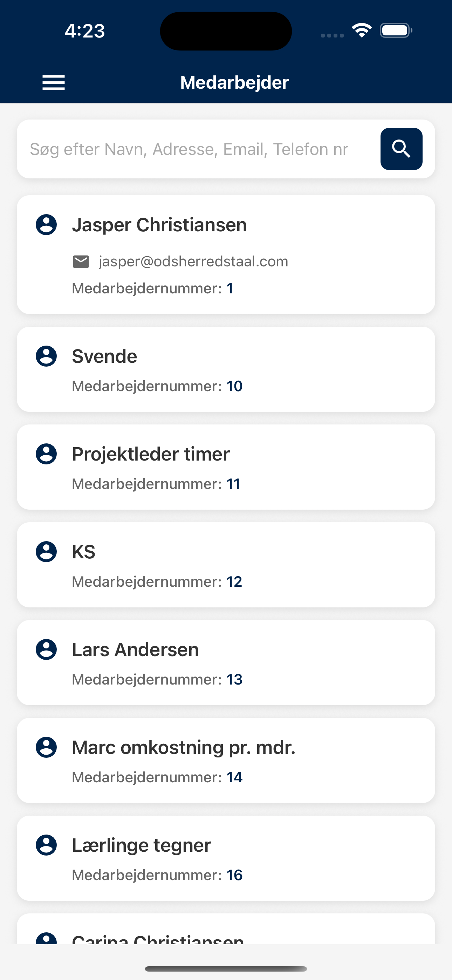Open the Lærlinge tegner name
The height and width of the screenshot is (980, 452).
pyautogui.click(x=142, y=845)
